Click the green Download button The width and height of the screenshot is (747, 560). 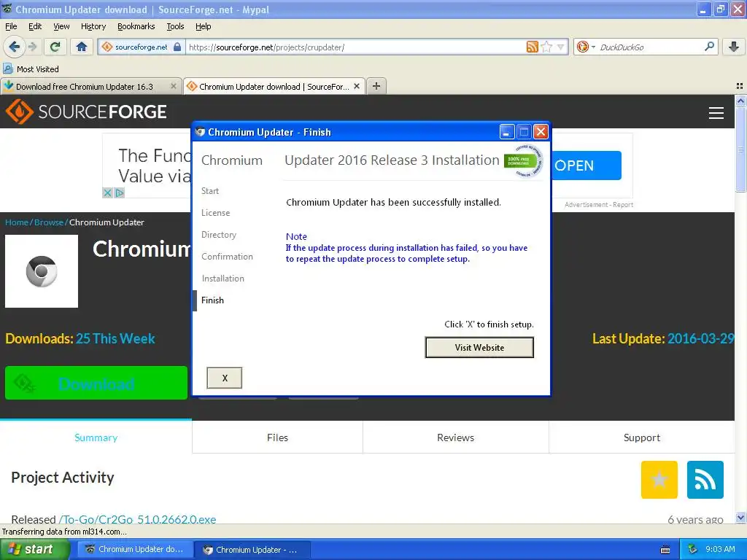tap(96, 383)
